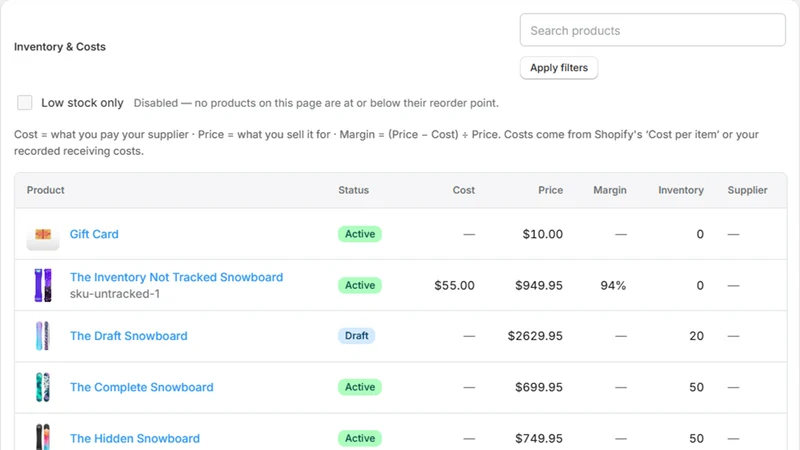Click the $949.95 price value
This screenshot has width=800, height=450.
click(x=539, y=285)
